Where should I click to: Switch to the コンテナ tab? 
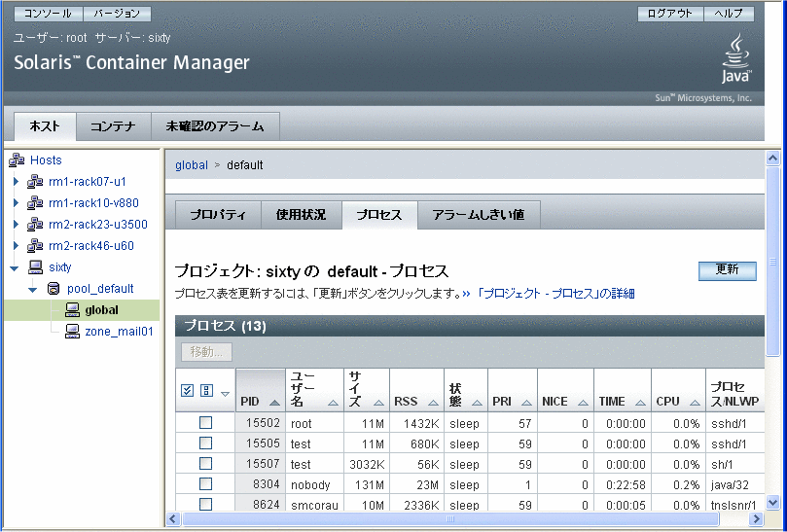point(114,126)
